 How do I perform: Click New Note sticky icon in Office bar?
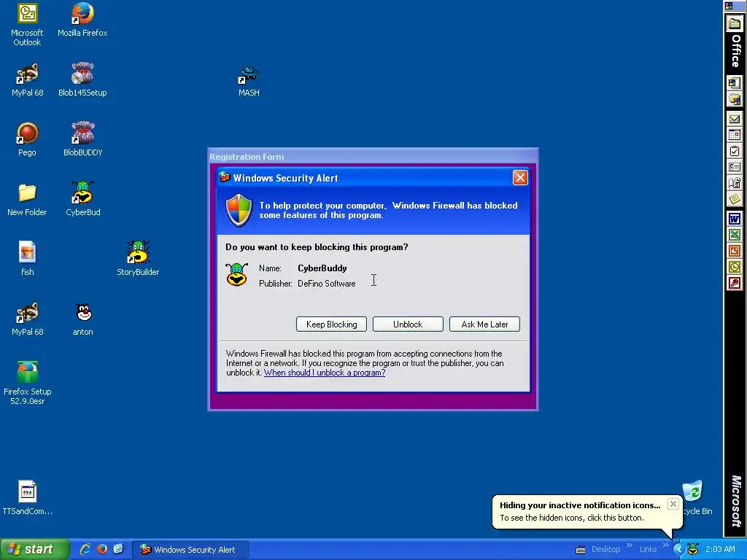pos(734,199)
